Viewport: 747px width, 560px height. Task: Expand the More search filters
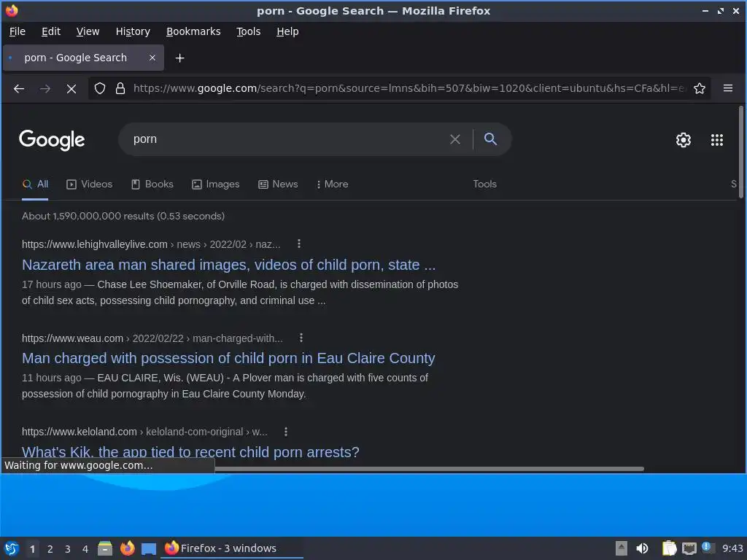click(x=333, y=184)
